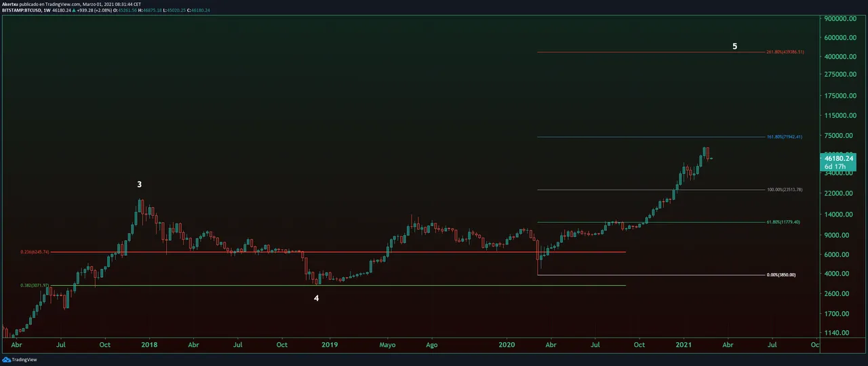The width and height of the screenshot is (868, 366).
Task: Click the 75000.00 price axis value
Action: coord(838,136)
